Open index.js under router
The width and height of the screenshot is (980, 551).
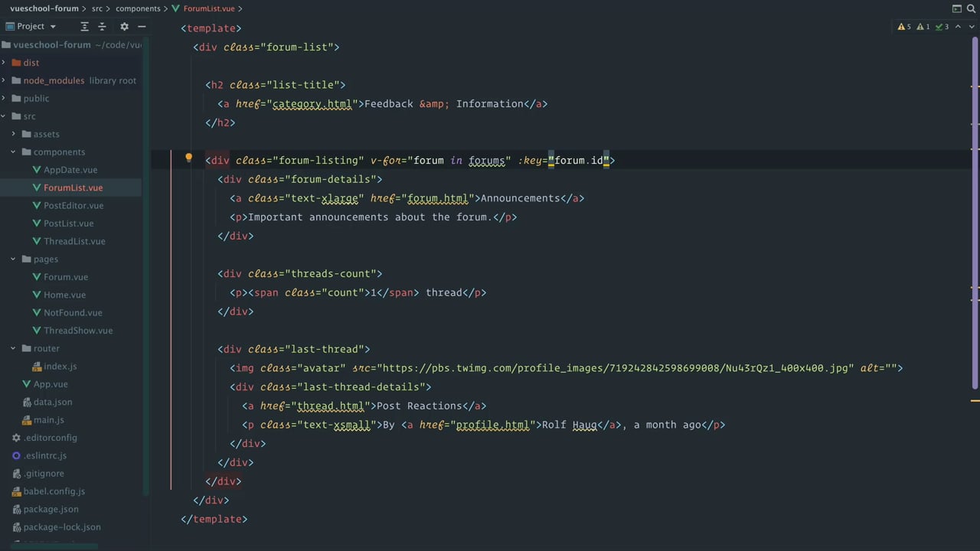60,366
